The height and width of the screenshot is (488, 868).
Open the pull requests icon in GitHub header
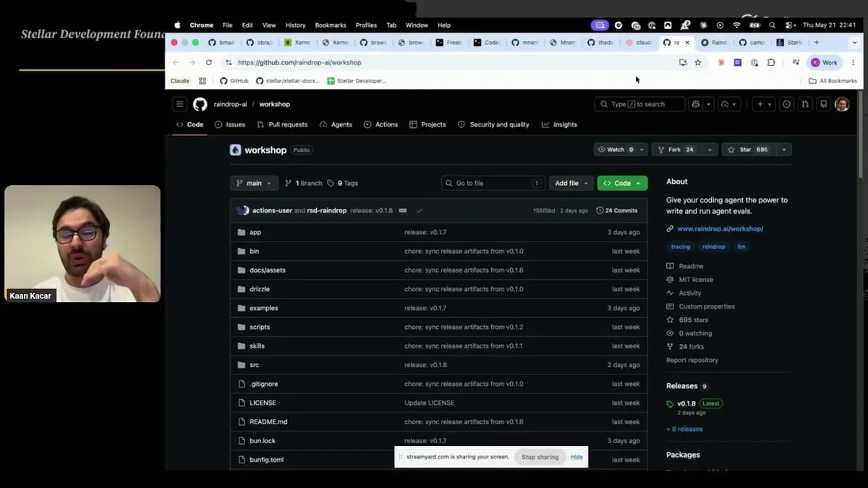pos(805,104)
